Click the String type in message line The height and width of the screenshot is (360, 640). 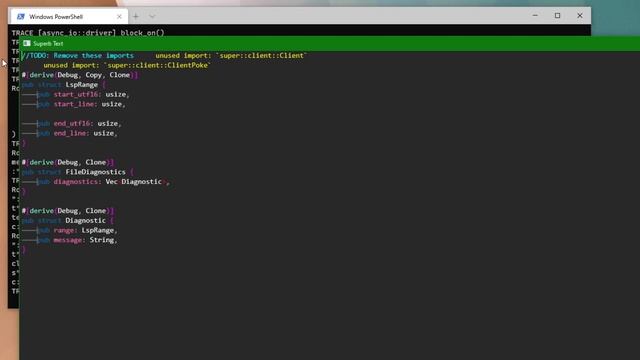click(x=102, y=240)
